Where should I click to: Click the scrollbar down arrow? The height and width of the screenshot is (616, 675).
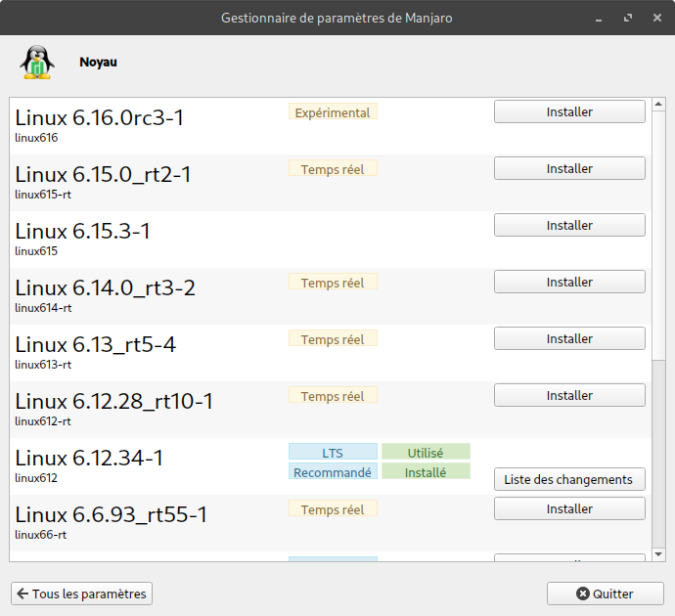click(658, 554)
